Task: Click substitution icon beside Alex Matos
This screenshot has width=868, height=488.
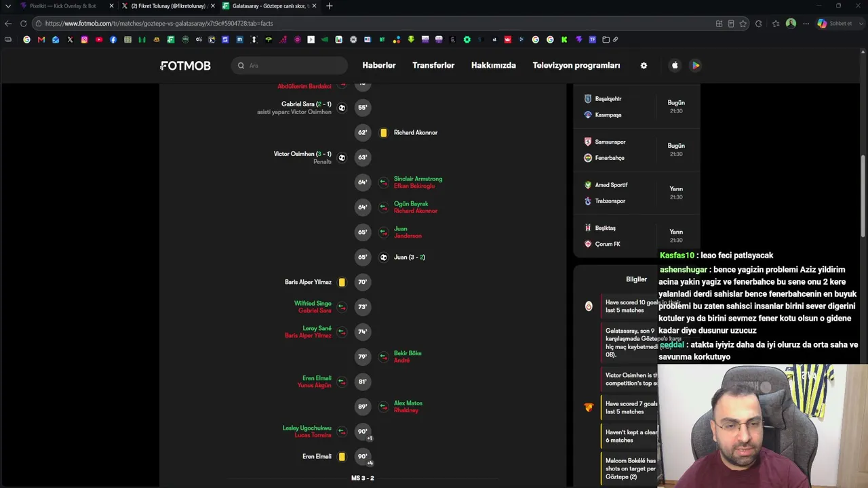Action: 383,407
